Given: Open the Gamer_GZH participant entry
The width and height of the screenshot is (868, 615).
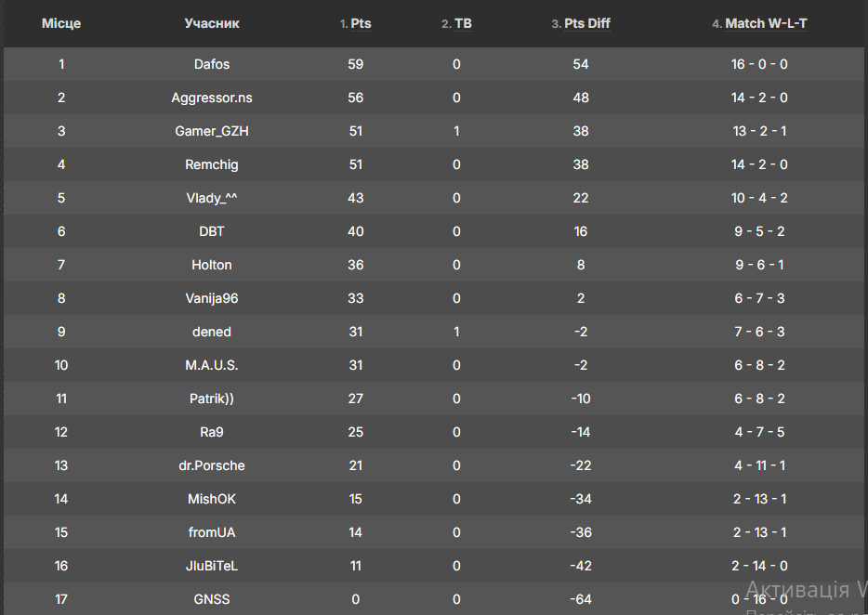Looking at the screenshot, I should click(x=212, y=131).
